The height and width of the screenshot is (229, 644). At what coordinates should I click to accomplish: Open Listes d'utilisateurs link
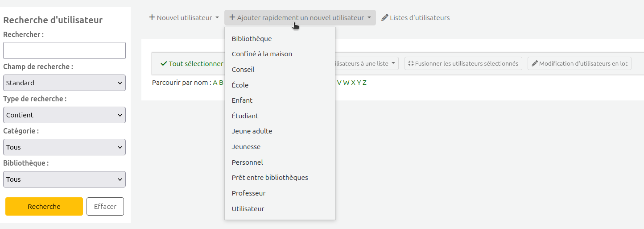[416, 18]
